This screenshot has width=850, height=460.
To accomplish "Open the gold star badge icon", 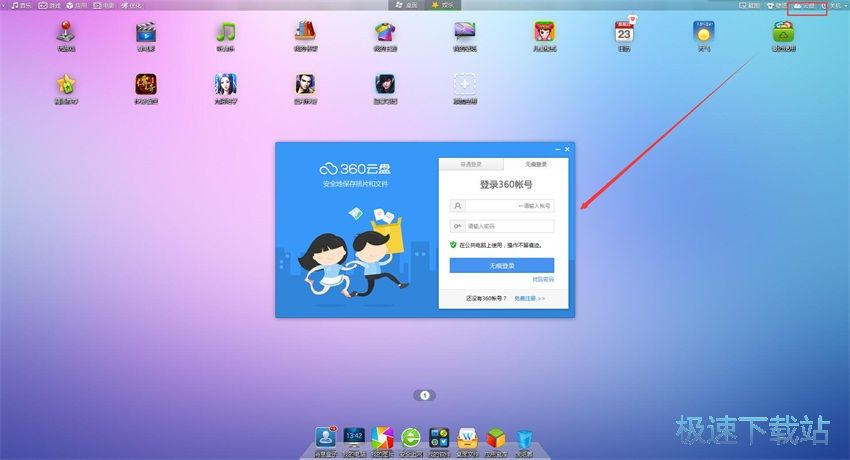I will (x=66, y=85).
